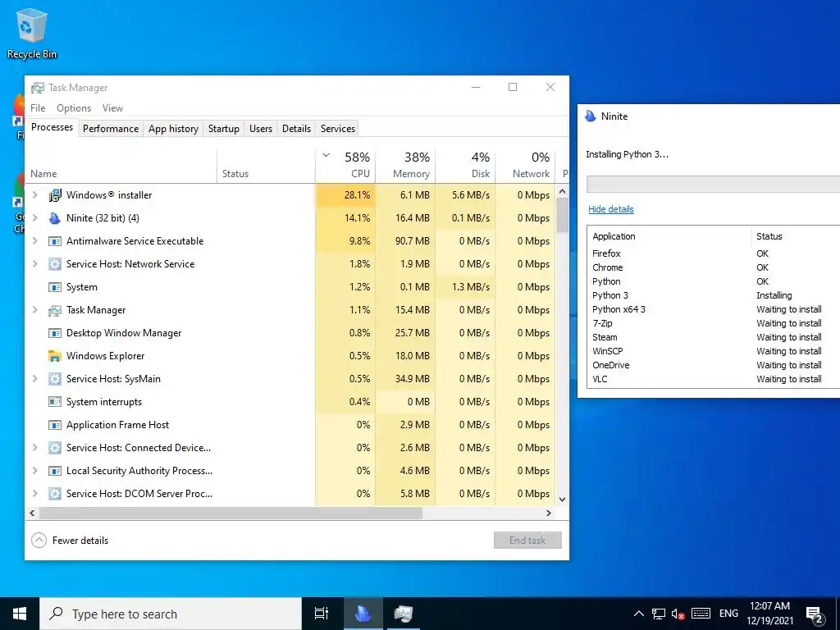Open the notification center icon
The width and height of the screenshot is (840, 630).
pyautogui.click(x=815, y=615)
